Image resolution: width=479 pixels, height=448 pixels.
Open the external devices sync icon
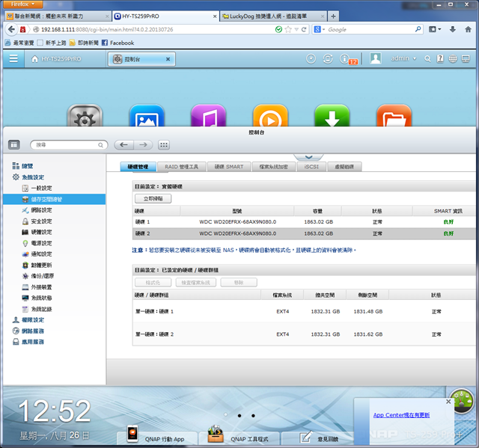(328, 58)
